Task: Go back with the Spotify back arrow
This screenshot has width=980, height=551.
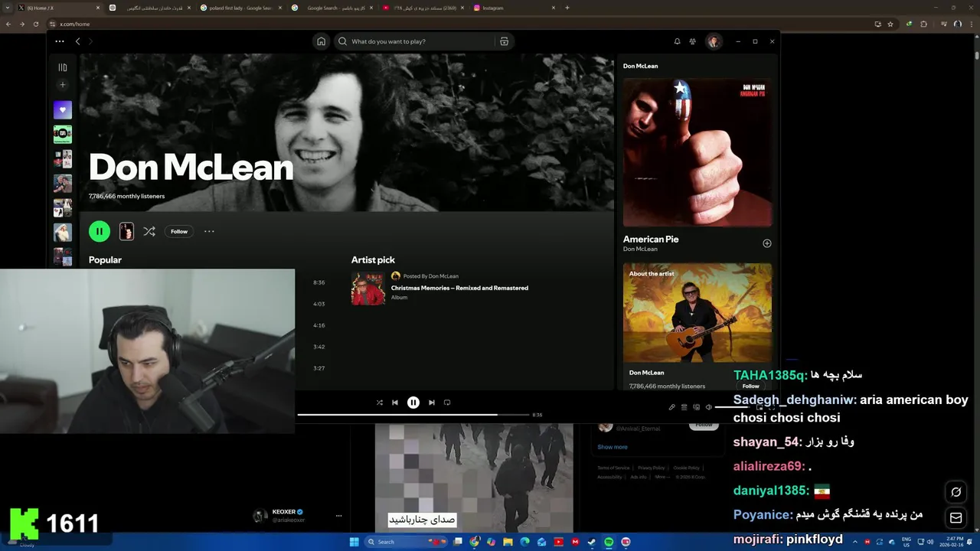Action: coord(77,41)
